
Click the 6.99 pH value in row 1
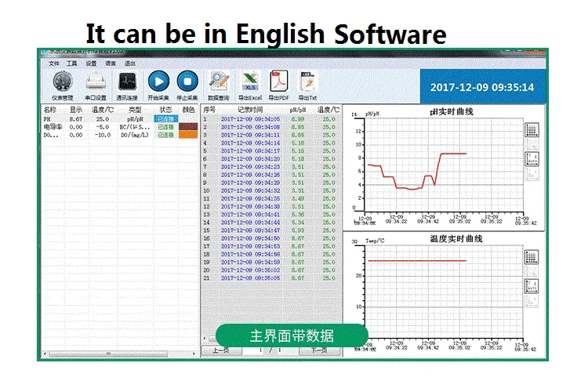(298, 119)
